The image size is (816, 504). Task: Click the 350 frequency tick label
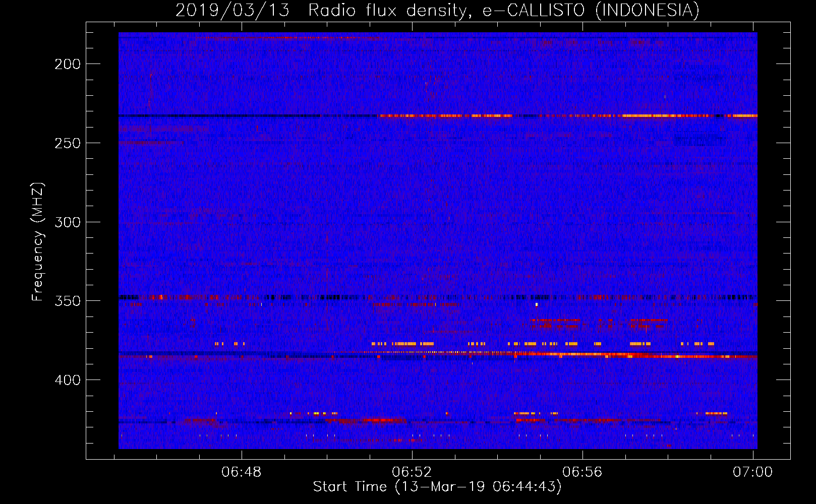tap(68, 301)
